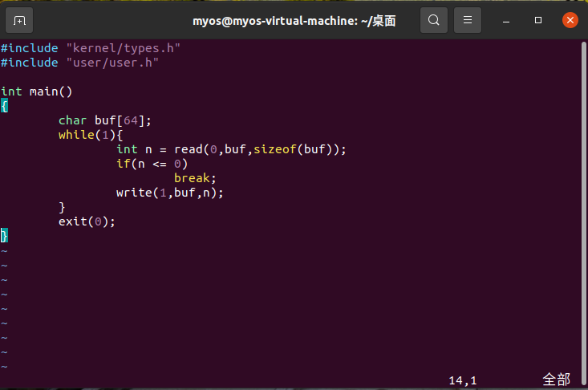The height and width of the screenshot is (390, 588).
Task: Place cursor on "user/user.h" include line
Action: click(x=112, y=63)
